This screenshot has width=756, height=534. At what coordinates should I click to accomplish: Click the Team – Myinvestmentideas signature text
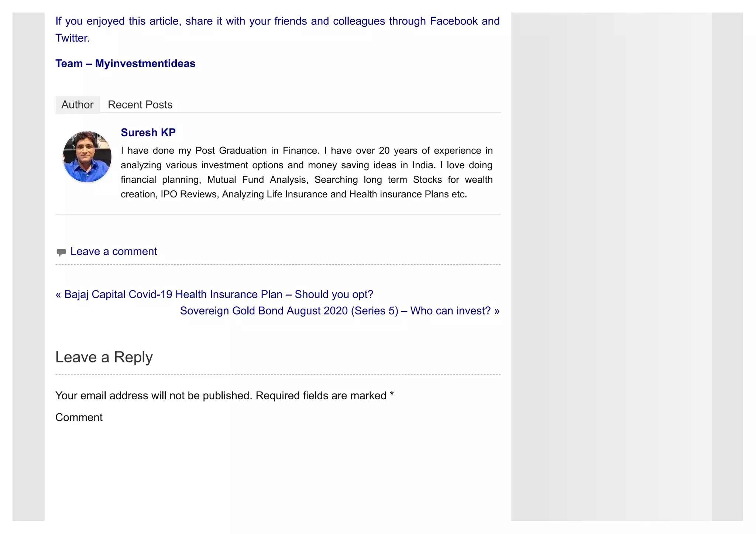(x=126, y=63)
